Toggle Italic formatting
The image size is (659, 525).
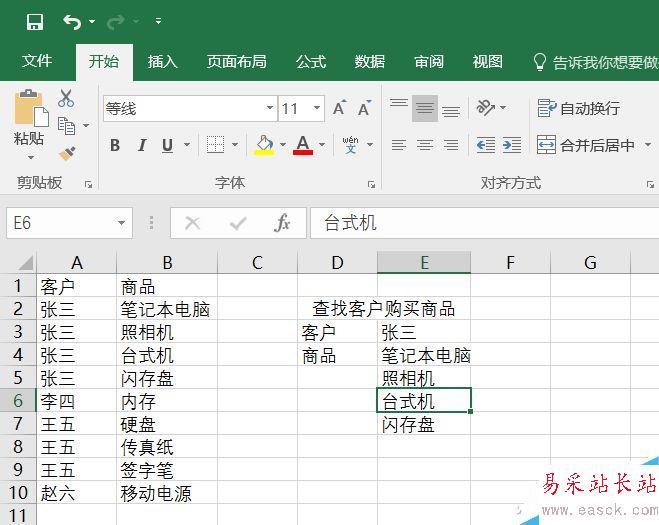(x=142, y=145)
